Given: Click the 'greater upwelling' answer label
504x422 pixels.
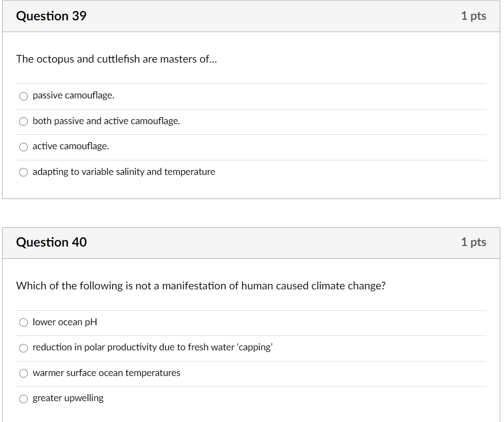Looking at the screenshot, I should click(68, 398).
